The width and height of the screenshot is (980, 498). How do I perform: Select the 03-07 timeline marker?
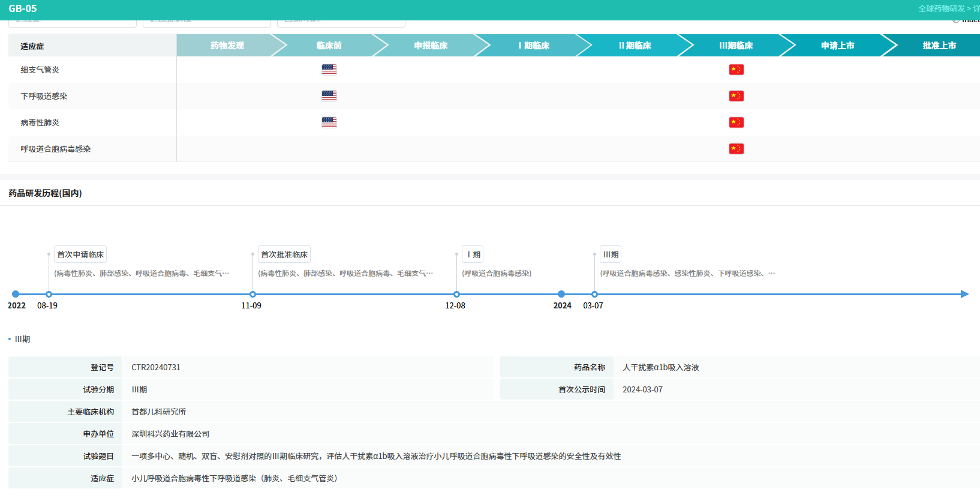pyautogui.click(x=594, y=294)
